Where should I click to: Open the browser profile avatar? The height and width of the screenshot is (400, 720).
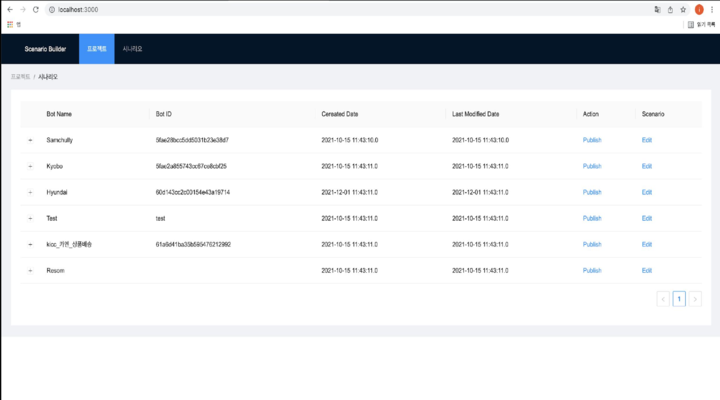coord(699,10)
